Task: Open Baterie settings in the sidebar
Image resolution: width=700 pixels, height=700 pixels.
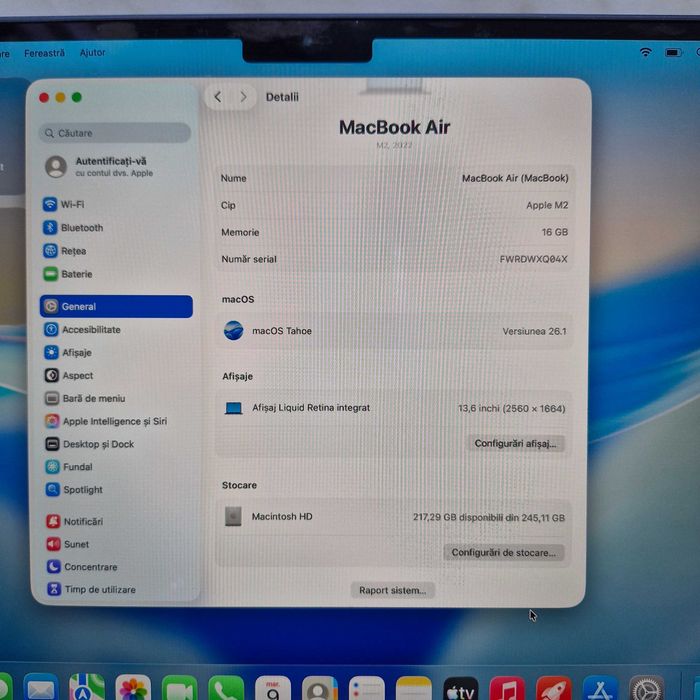Action: coord(68,274)
